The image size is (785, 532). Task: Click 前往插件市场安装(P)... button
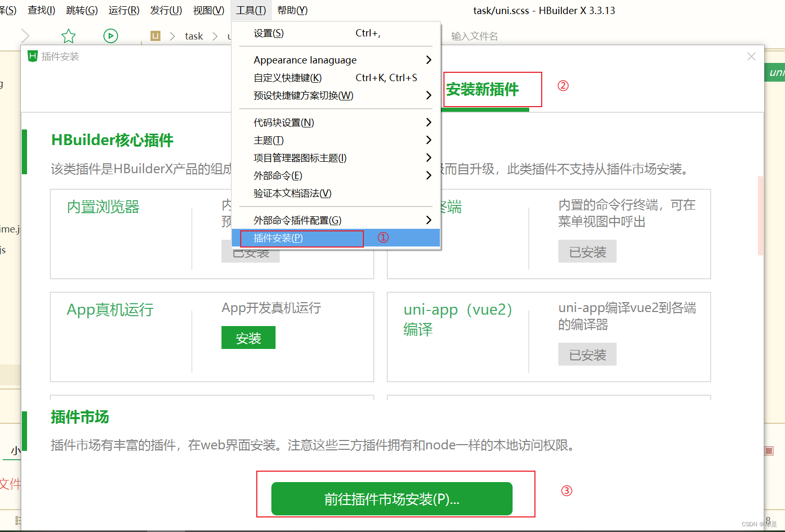[392, 499]
